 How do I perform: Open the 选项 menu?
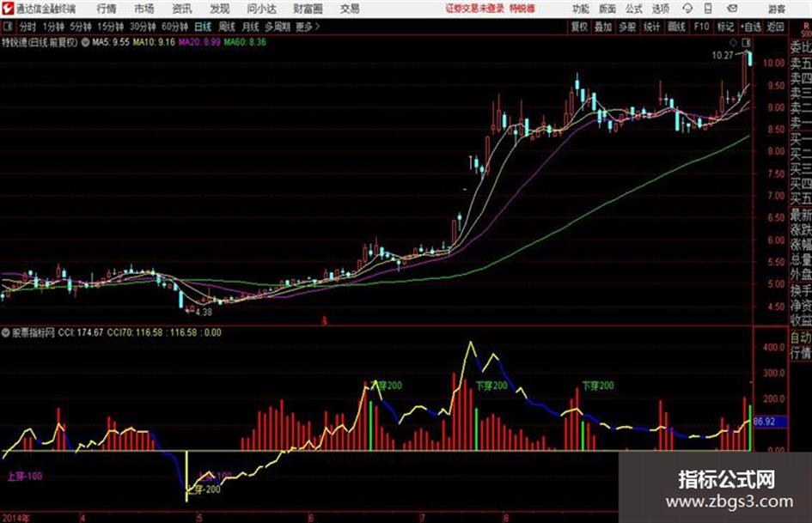coord(661,9)
